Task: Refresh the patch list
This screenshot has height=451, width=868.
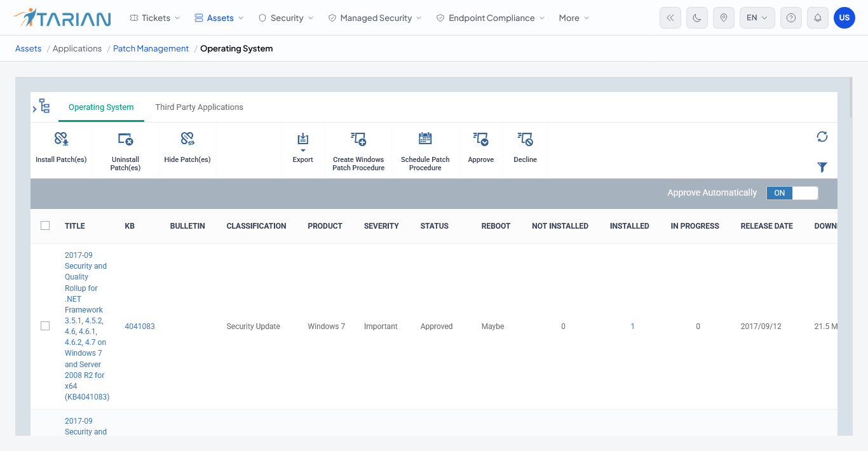Action: [x=822, y=137]
